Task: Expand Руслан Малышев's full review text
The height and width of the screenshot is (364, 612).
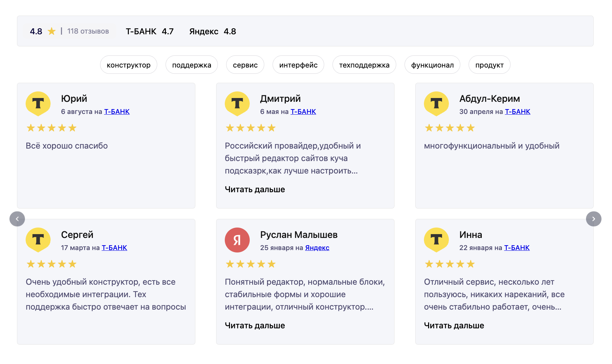Action: tap(255, 326)
